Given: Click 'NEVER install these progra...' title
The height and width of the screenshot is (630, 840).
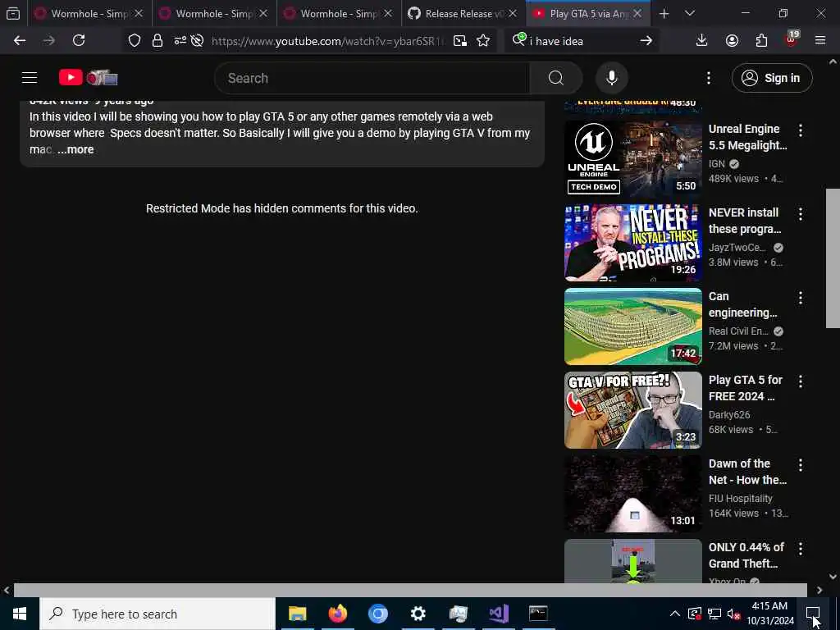Looking at the screenshot, I should [745, 221].
